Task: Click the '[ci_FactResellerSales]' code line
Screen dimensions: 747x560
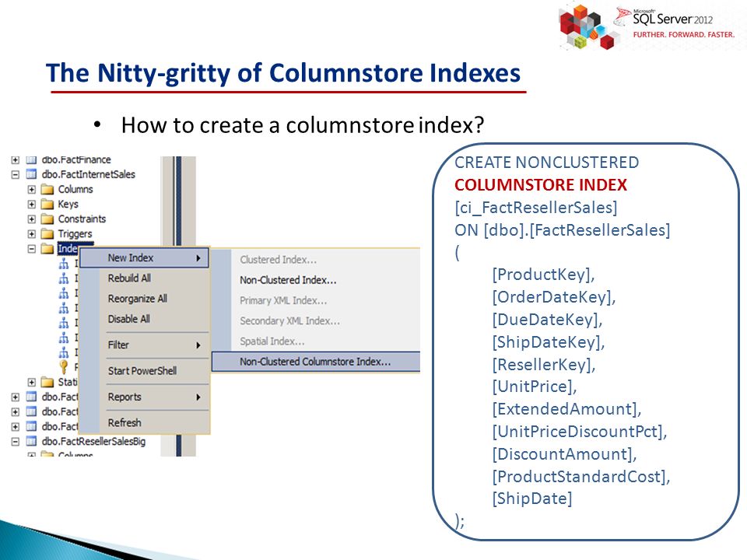Action: pos(536,208)
